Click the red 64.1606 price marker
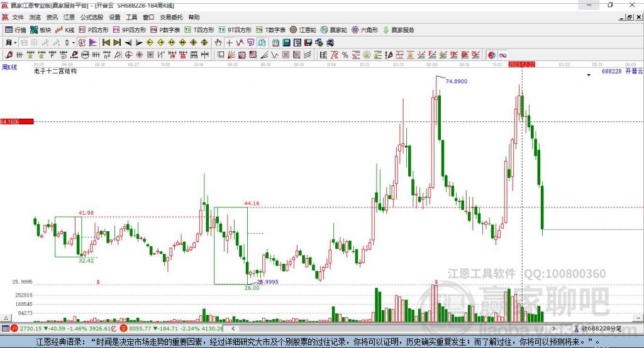The height and width of the screenshot is (348, 644). (x=17, y=121)
